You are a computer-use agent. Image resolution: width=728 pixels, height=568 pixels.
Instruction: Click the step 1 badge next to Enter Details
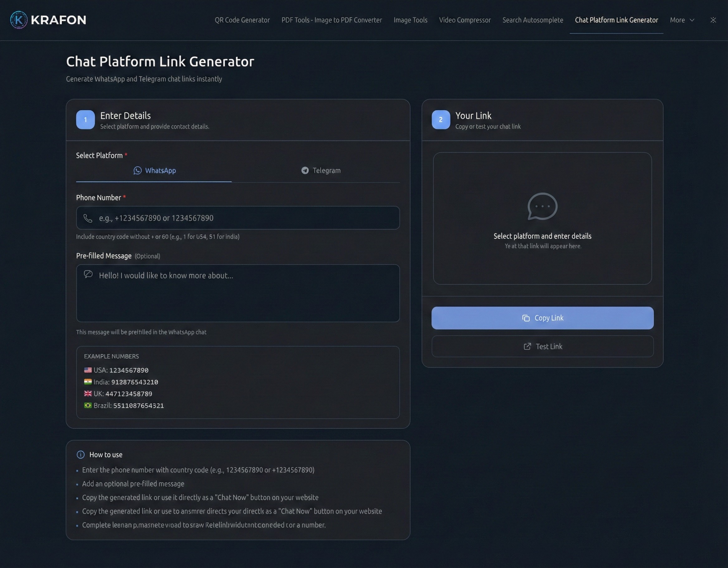(85, 120)
